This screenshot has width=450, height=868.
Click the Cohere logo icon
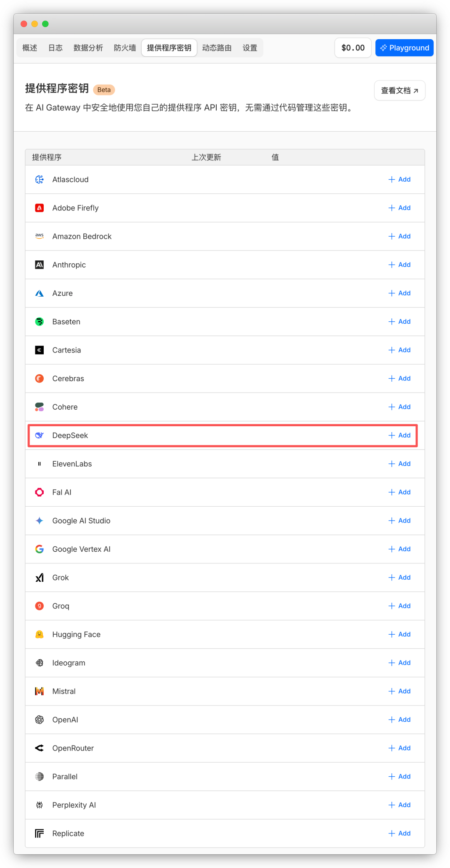39,407
